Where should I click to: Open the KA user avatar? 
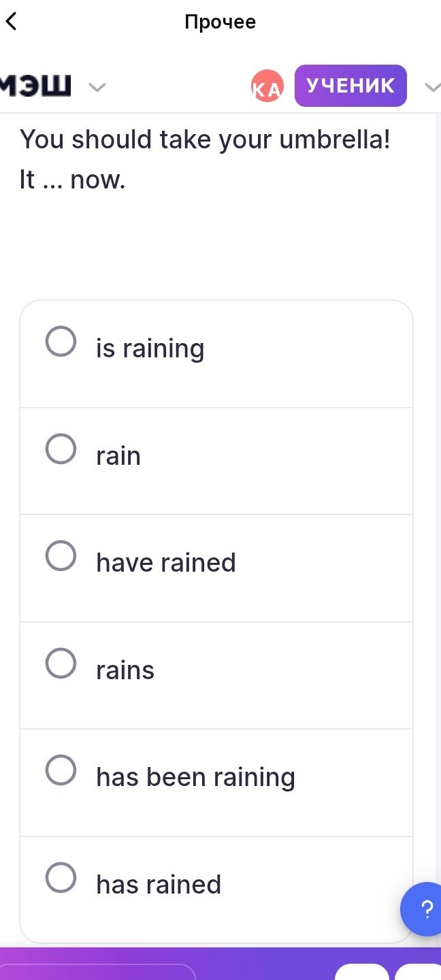click(x=267, y=86)
